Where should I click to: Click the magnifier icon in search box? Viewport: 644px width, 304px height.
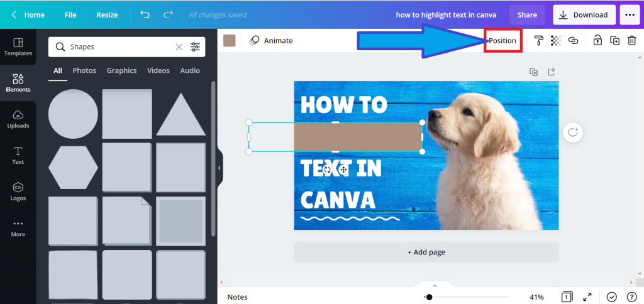(x=60, y=46)
